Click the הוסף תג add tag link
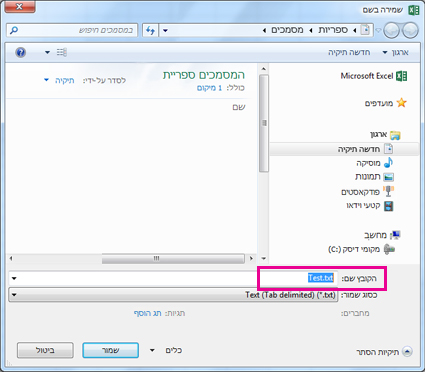The width and height of the screenshot is (425, 372). point(147,313)
